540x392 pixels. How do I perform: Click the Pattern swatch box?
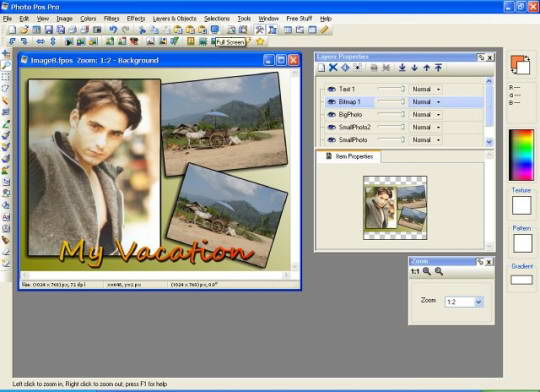(x=522, y=244)
